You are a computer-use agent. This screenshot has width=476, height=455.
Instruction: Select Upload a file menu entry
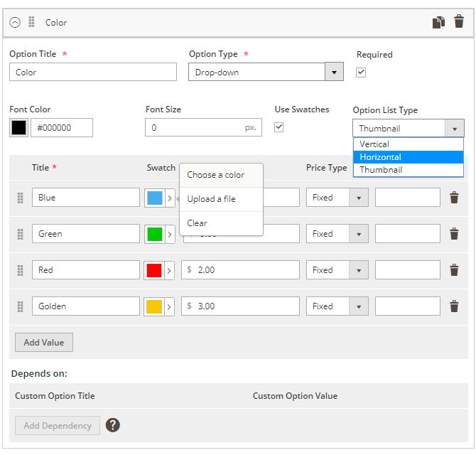tap(221, 199)
